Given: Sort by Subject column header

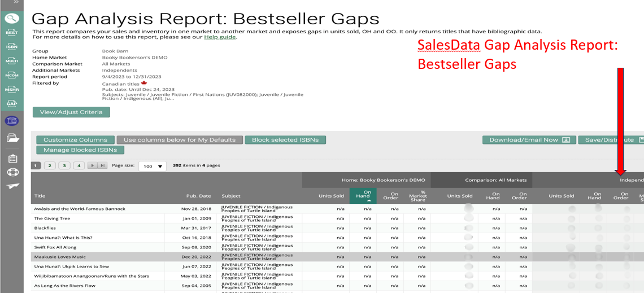Looking at the screenshot, I should click(x=231, y=196).
